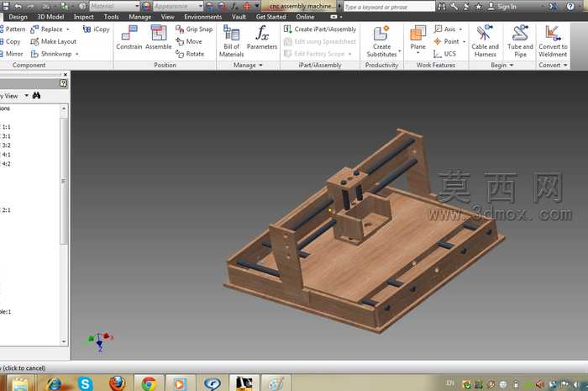Open the Environments ribbon tab

(203, 17)
